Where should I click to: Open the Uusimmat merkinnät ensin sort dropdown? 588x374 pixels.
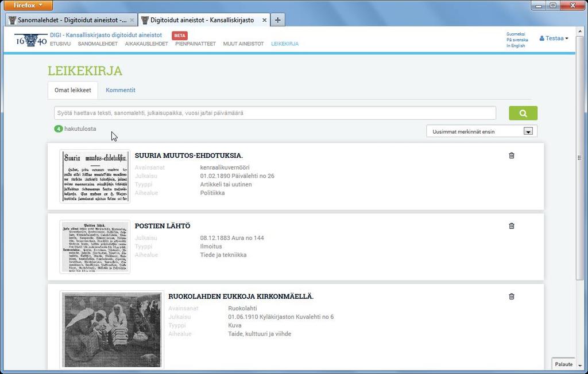482,131
